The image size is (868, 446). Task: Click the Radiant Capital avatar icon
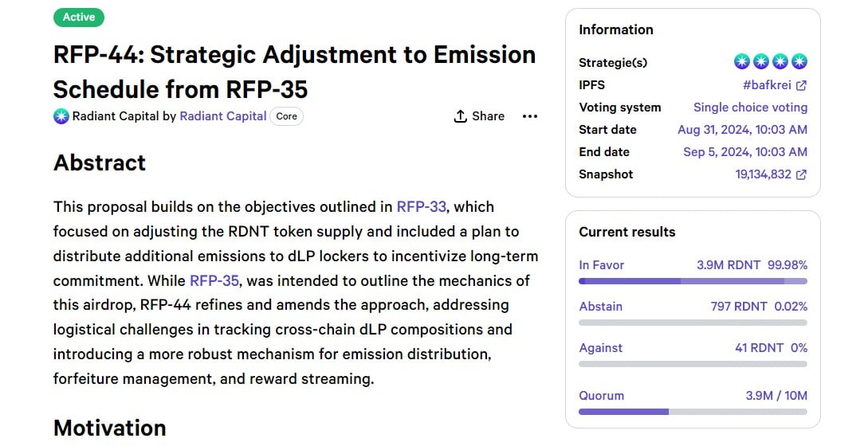point(61,116)
